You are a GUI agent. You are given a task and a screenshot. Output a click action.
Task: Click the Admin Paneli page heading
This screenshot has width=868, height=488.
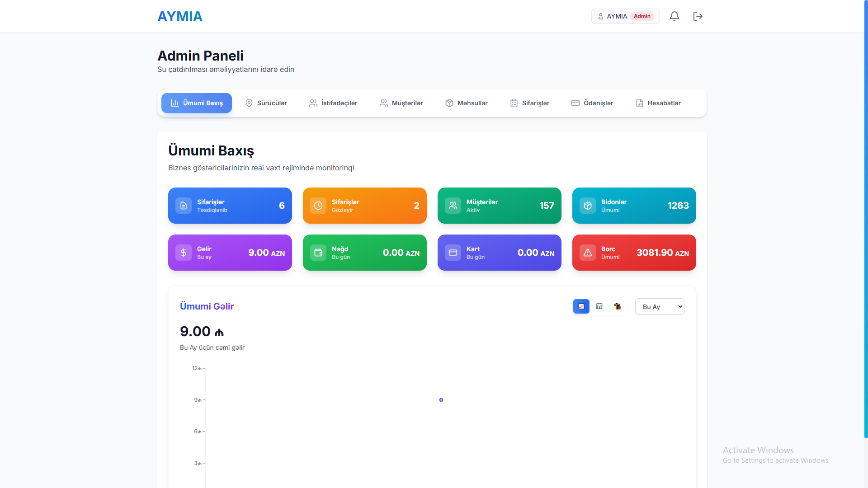tap(200, 56)
